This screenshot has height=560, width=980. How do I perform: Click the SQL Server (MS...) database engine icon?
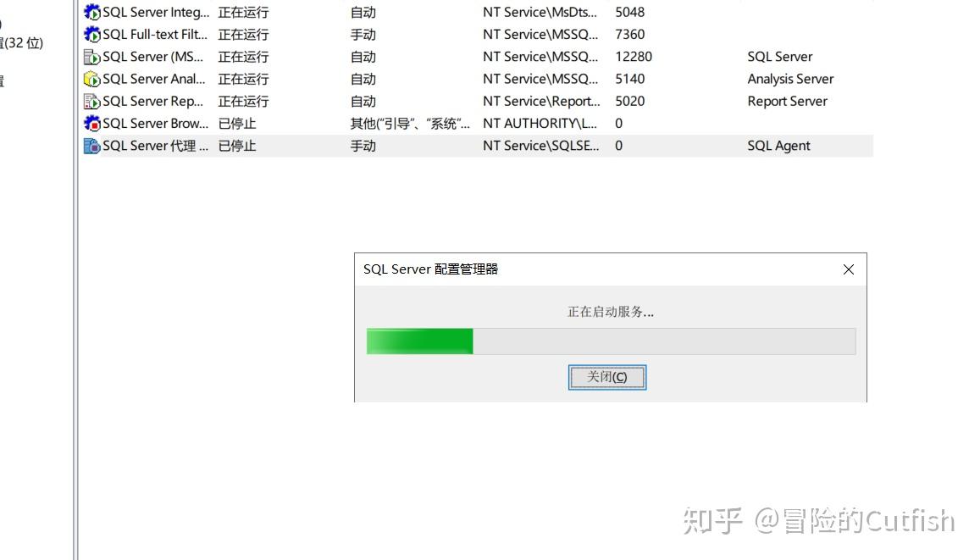point(91,56)
